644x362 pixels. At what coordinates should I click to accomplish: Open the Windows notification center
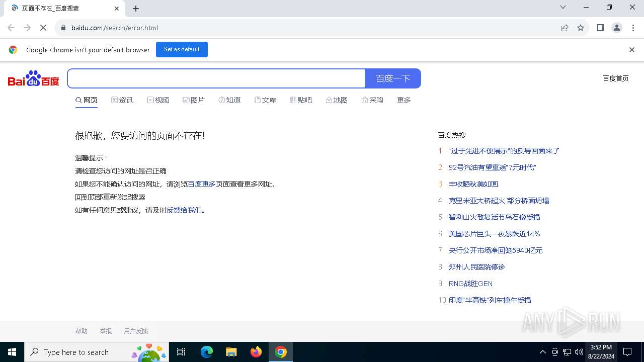pyautogui.click(x=627, y=352)
